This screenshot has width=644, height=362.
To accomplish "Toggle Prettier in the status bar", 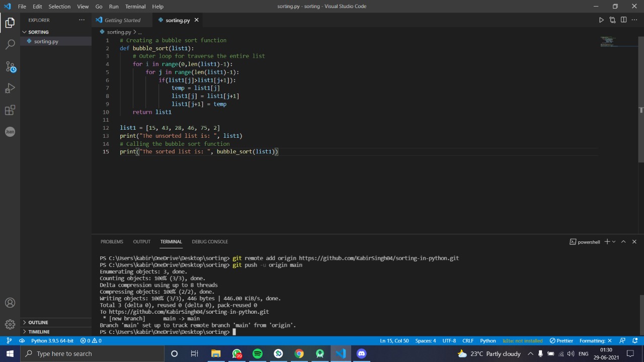I will pyautogui.click(x=561, y=340).
